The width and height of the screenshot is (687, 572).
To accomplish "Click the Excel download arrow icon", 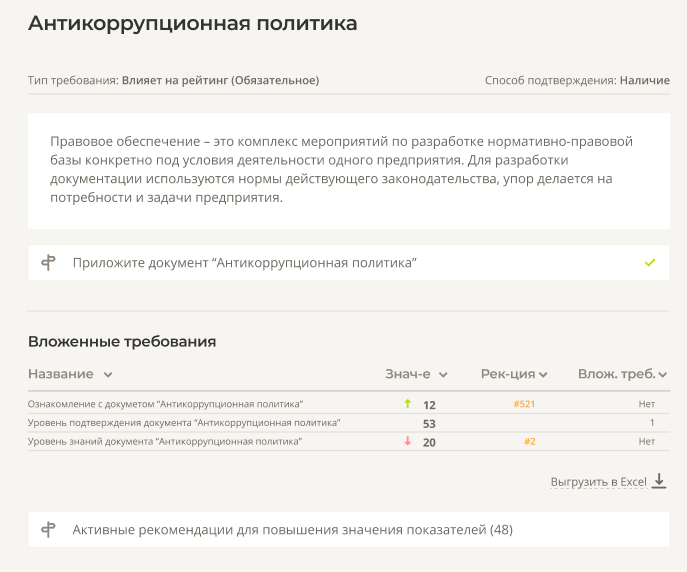I will coord(659,481).
